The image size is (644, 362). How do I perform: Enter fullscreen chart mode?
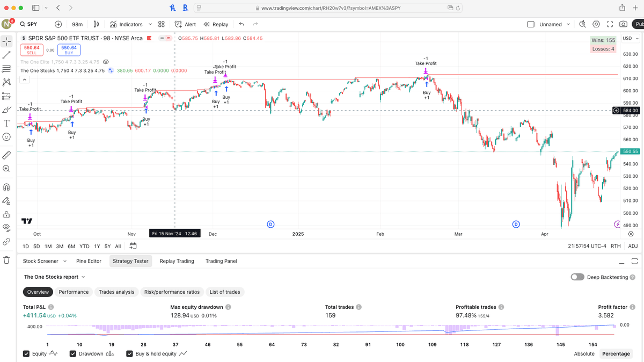click(x=610, y=24)
